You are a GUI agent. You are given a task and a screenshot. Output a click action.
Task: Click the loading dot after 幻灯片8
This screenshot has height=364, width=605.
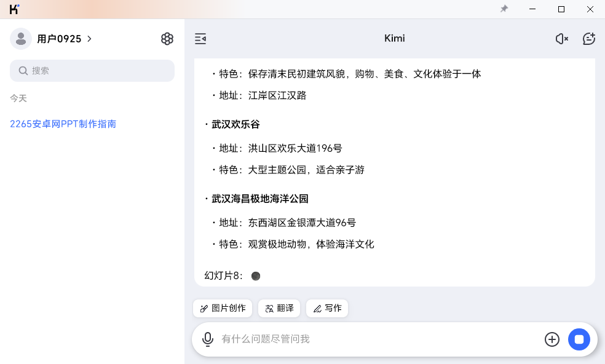coord(256,275)
